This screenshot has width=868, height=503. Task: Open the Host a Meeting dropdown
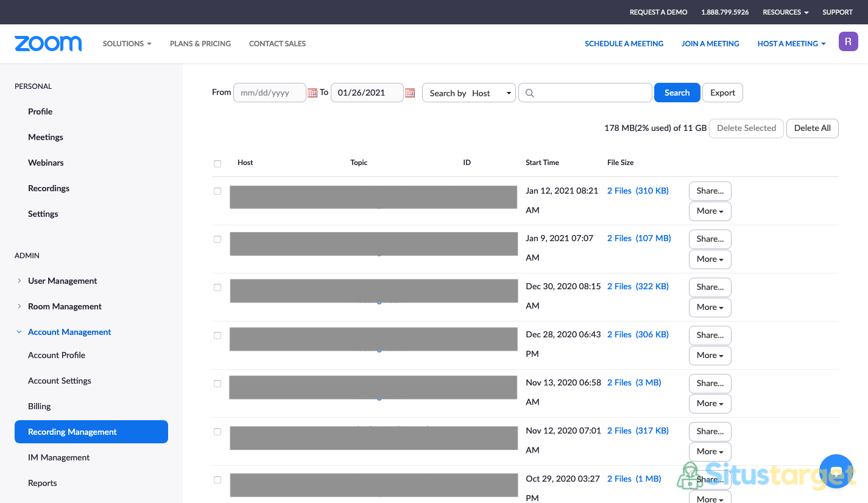(791, 44)
